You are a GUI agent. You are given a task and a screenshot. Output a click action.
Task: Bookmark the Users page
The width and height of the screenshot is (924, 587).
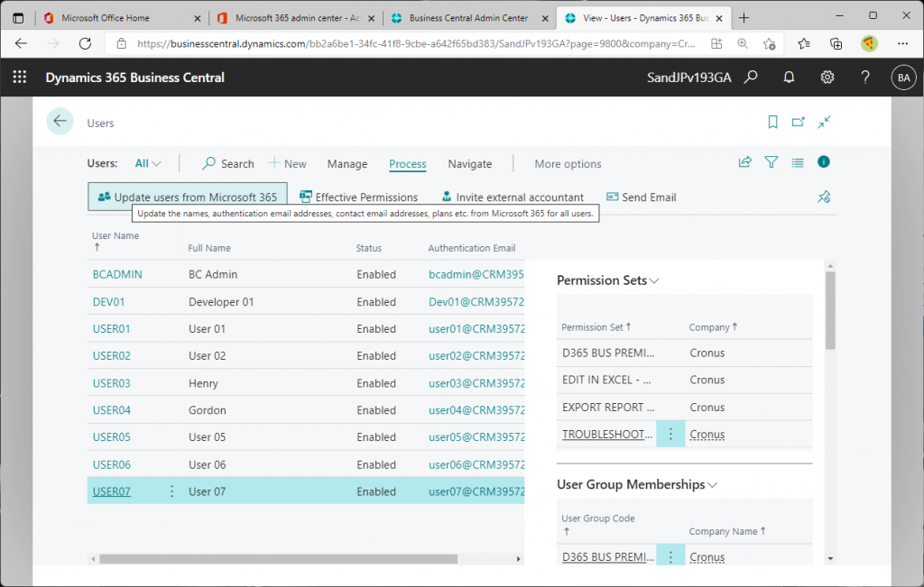click(x=772, y=122)
